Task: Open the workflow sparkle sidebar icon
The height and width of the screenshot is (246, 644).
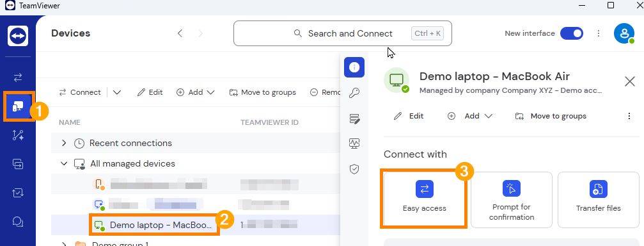Action: pyautogui.click(x=18, y=135)
